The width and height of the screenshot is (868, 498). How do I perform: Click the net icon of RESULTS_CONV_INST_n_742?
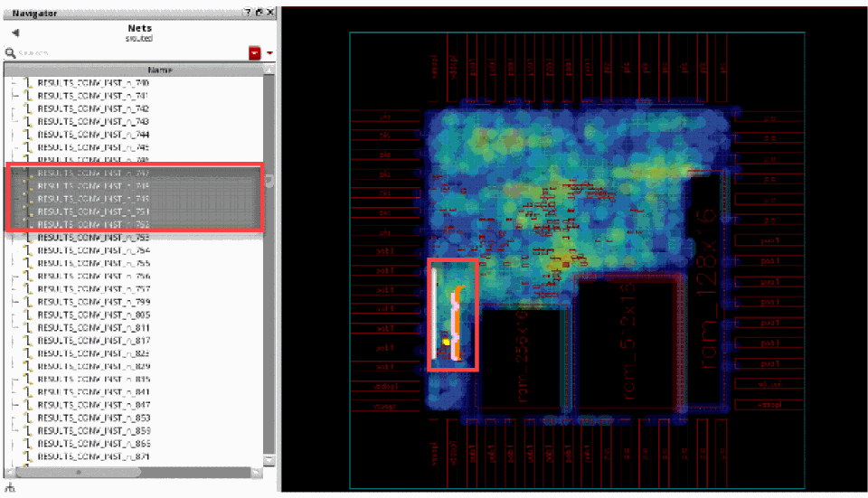tap(28, 108)
